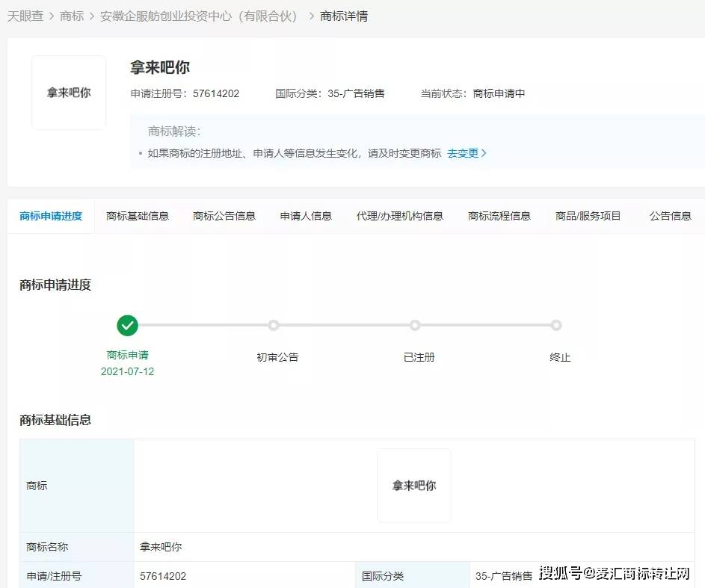Click the 终止 progress step circle

pos(556,325)
